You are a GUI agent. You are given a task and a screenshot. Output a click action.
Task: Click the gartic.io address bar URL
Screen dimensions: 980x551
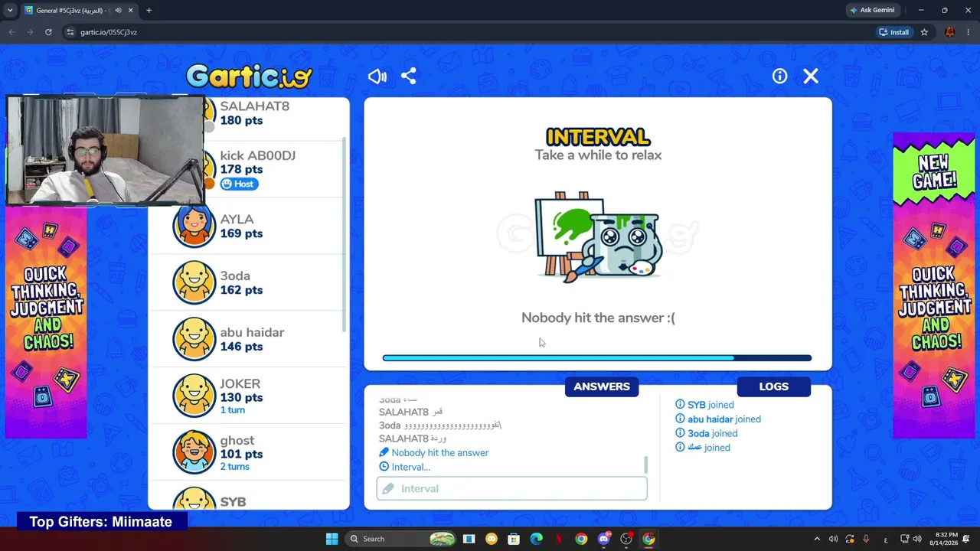point(108,32)
